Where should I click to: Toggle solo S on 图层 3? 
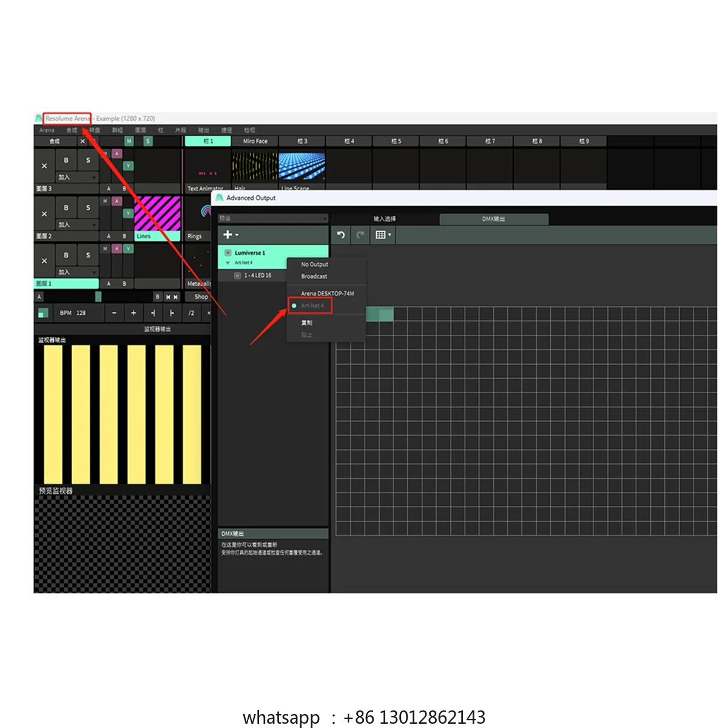(x=88, y=161)
